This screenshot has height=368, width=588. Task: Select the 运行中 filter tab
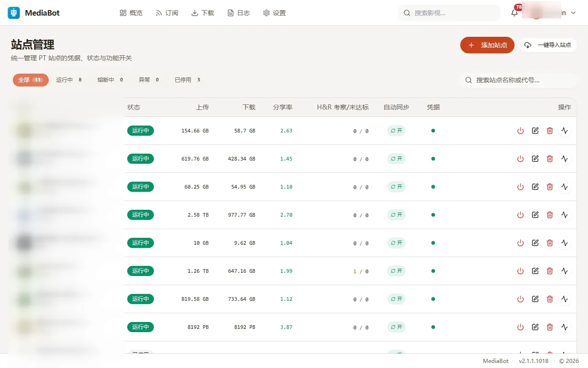point(69,80)
